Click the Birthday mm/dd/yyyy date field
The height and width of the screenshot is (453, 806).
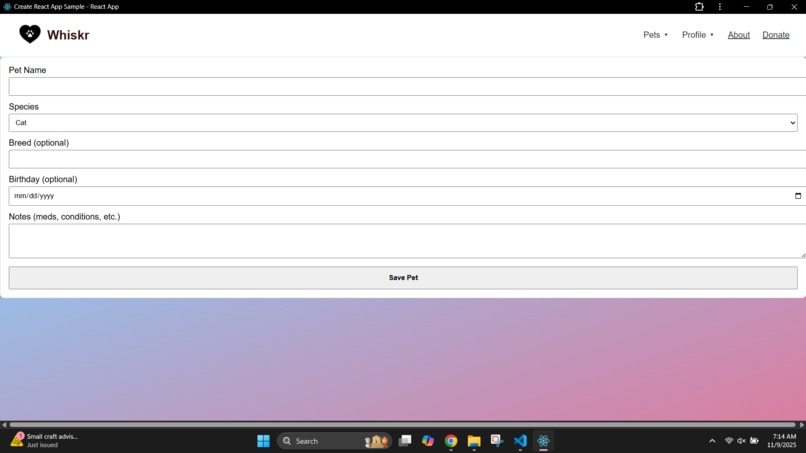[x=407, y=196]
